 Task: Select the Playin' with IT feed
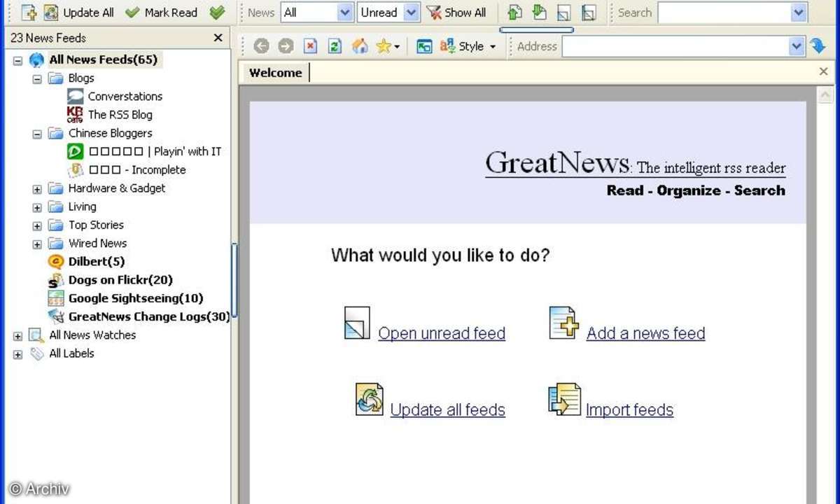155,151
